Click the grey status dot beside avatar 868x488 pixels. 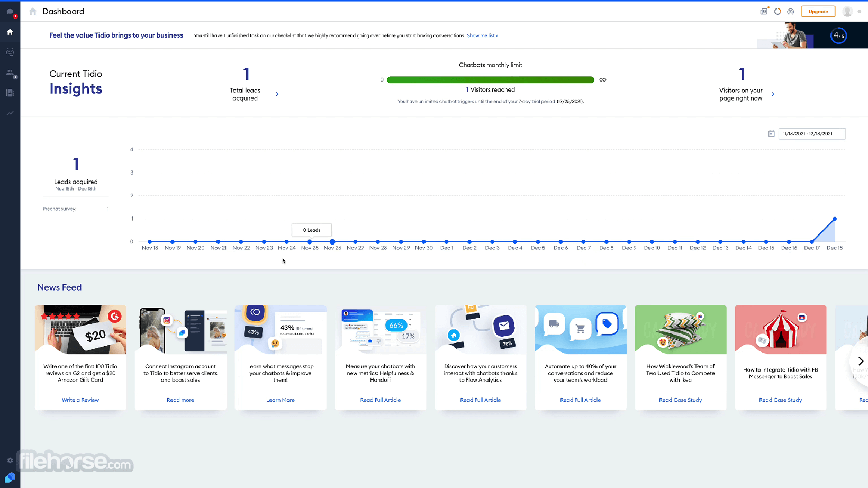pos(859,12)
